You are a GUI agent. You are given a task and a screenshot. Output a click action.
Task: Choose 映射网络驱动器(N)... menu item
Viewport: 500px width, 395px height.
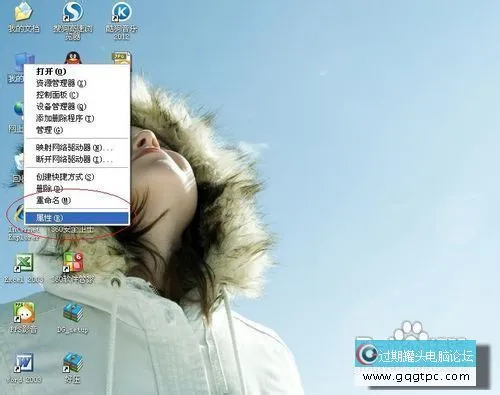[77, 147]
